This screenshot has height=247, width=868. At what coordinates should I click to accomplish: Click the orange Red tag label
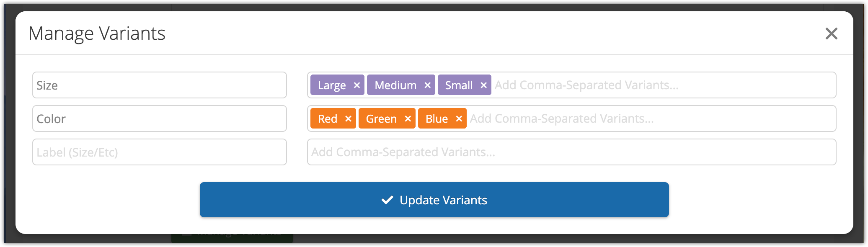327,119
